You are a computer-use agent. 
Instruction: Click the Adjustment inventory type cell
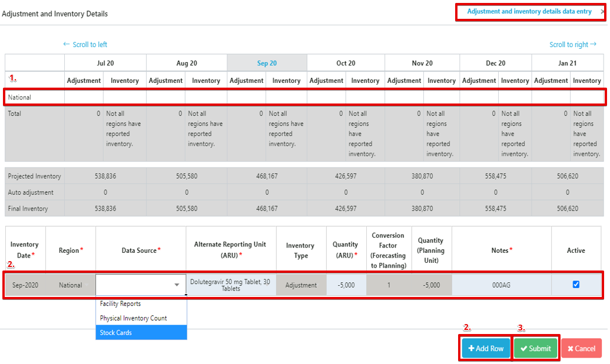[x=301, y=285]
